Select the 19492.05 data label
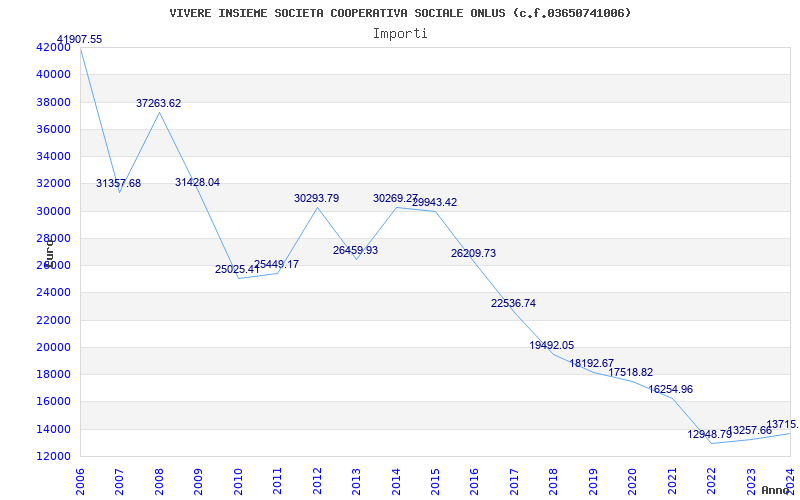Viewport: 800px width, 500px height. tap(552, 345)
